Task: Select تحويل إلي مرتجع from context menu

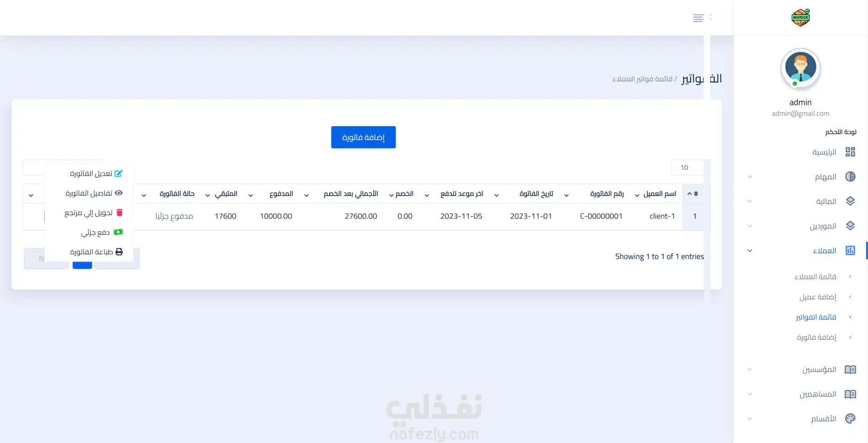Action: (x=89, y=213)
